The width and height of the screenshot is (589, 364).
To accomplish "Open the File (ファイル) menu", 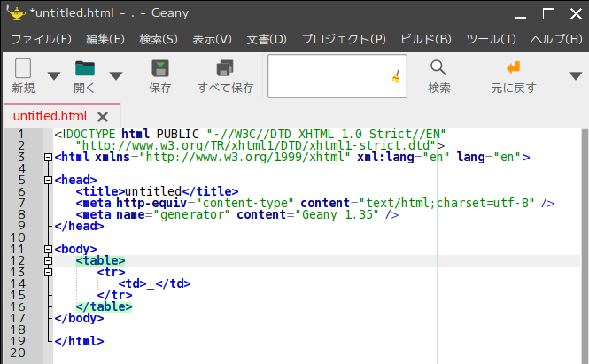I will pyautogui.click(x=41, y=39).
